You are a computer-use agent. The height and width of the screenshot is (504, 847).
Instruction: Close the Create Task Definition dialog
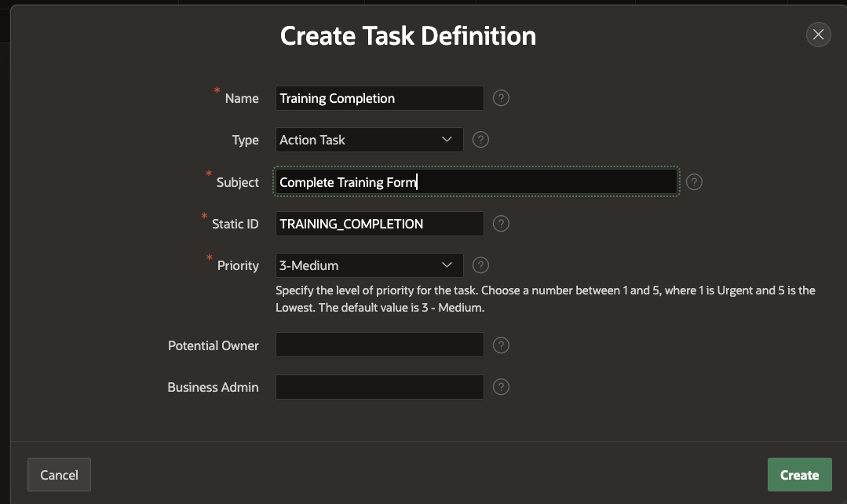point(818,35)
